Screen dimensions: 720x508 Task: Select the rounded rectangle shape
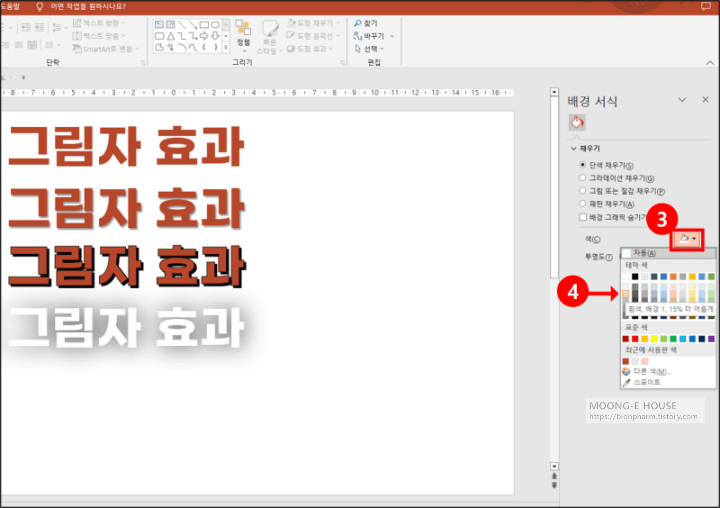[x=159, y=36]
